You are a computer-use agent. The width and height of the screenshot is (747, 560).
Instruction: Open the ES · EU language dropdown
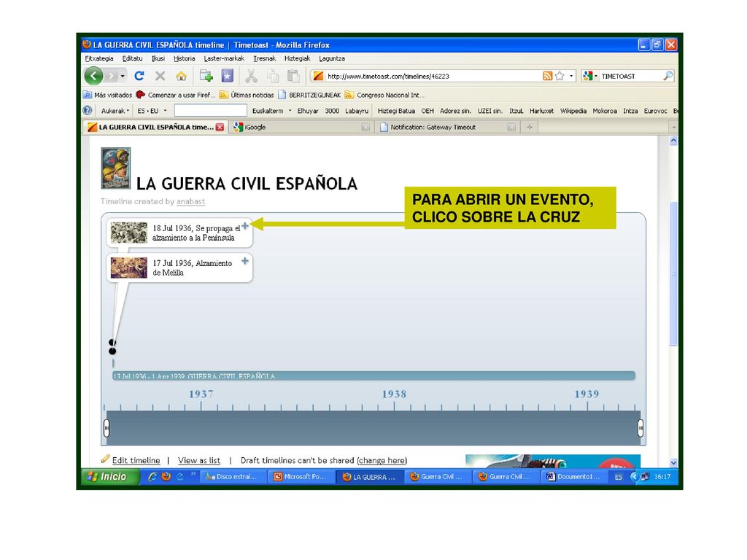click(x=152, y=111)
